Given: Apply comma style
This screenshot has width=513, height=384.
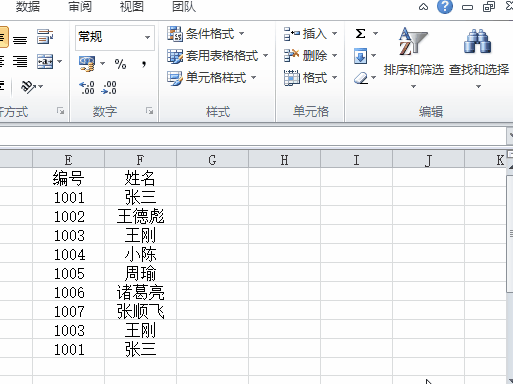Looking at the screenshot, I should click(144, 63).
